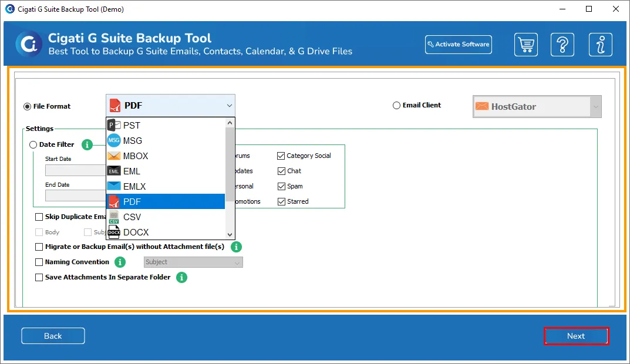Choose EML from the format list
Viewport: 630px width, 364px height.
point(166,171)
